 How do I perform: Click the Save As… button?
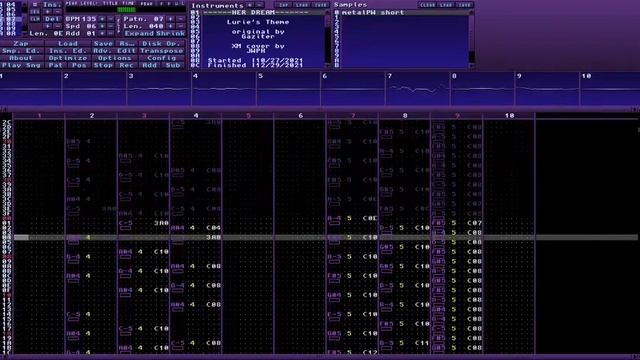pyautogui.click(x=127, y=43)
